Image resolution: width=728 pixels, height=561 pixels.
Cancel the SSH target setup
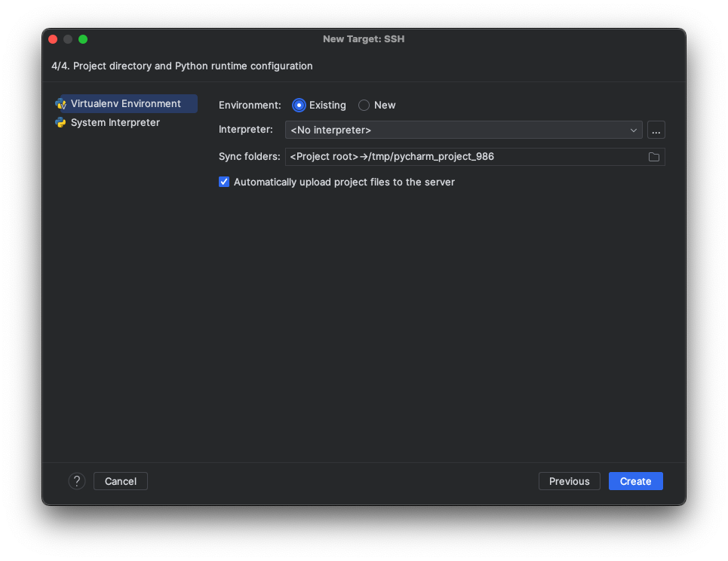click(x=120, y=481)
